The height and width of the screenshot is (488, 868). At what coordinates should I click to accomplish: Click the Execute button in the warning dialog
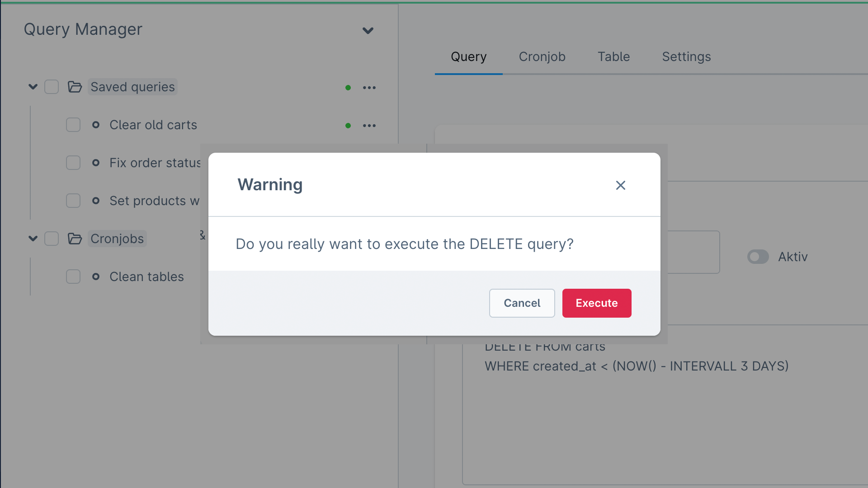point(597,303)
